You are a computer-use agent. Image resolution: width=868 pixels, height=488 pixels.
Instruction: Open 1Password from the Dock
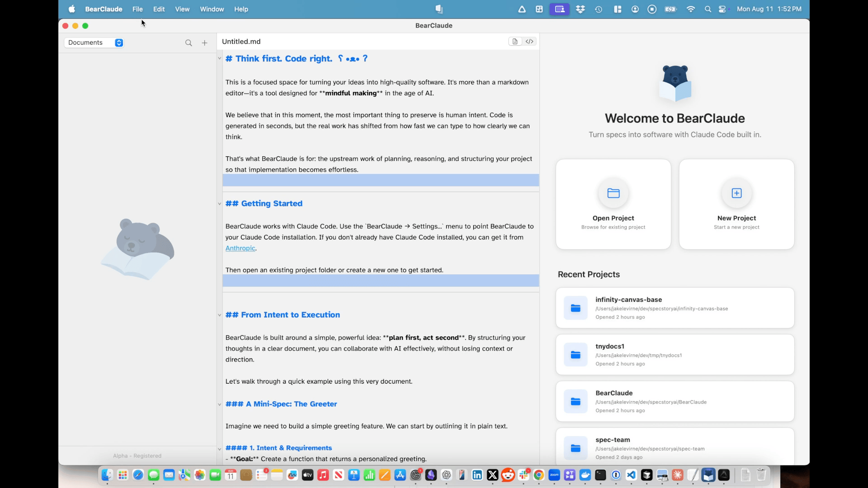616,475
